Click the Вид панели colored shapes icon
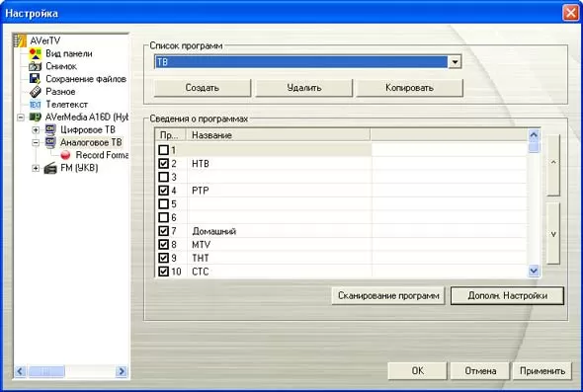Image resolution: width=583 pixels, height=392 pixels. 36,53
